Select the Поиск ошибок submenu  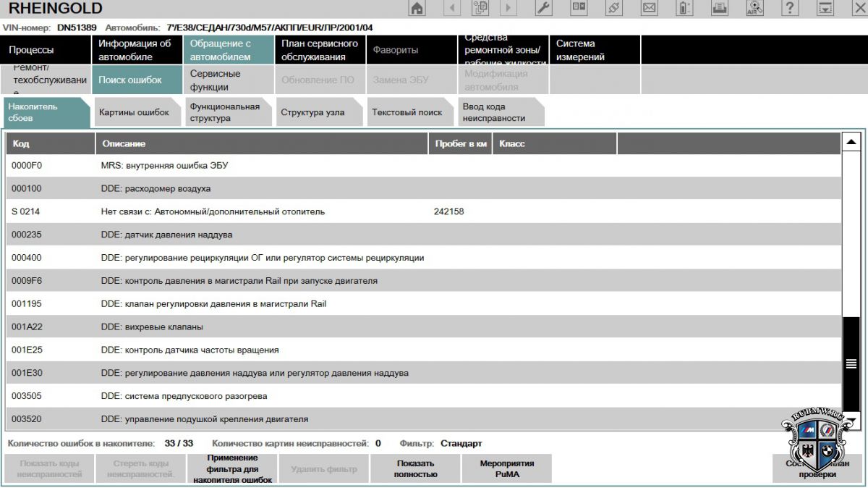coord(137,80)
